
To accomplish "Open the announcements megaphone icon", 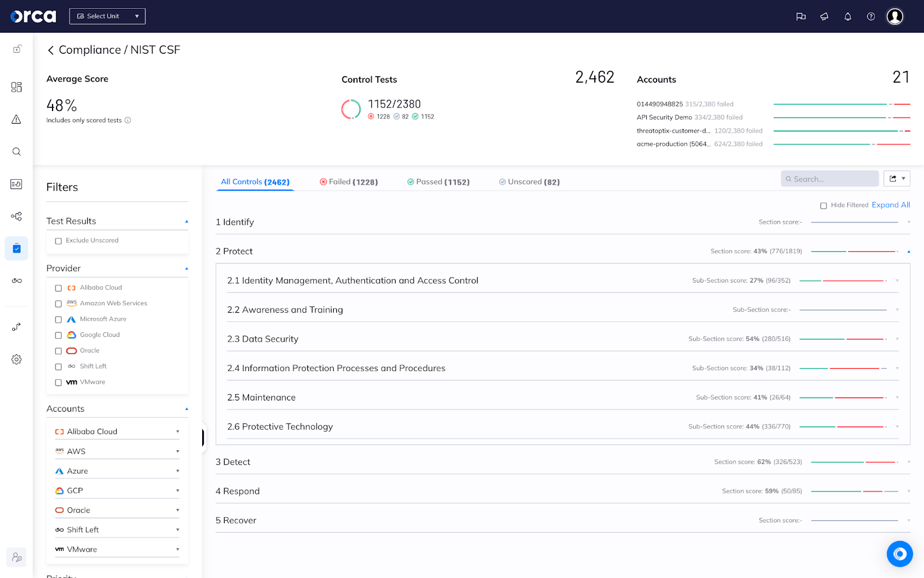I will coord(824,16).
